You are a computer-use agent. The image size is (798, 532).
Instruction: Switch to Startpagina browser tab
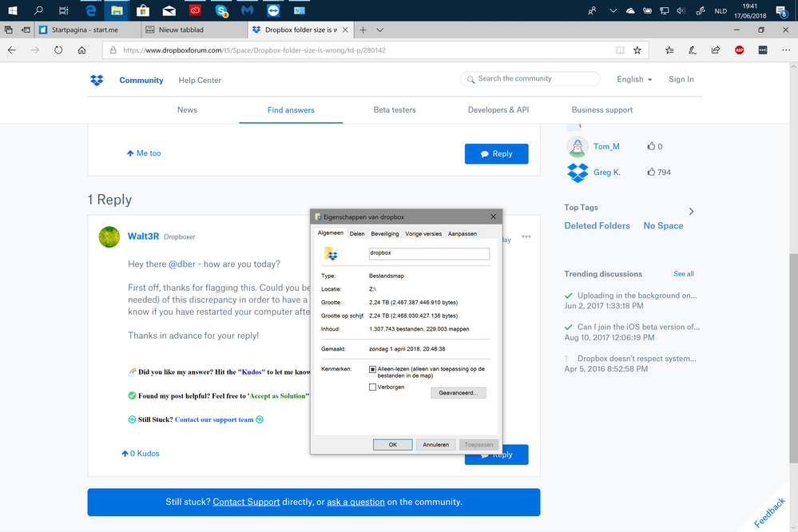[x=88, y=30]
